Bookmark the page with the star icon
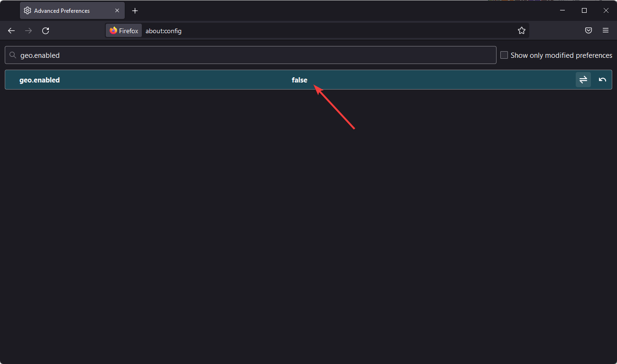The image size is (617, 364). coord(522,30)
